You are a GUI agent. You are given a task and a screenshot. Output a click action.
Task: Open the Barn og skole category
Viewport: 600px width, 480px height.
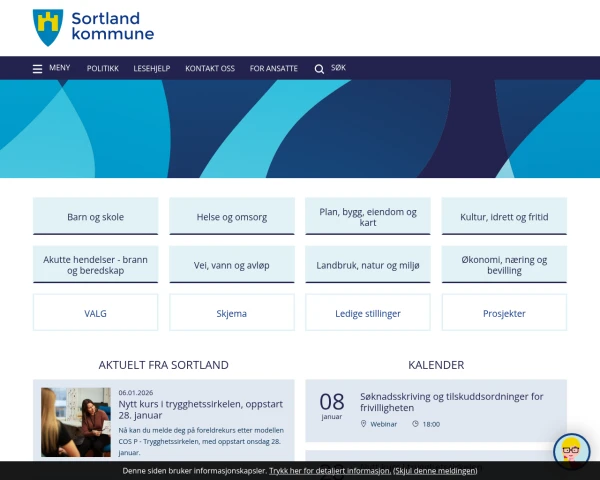(x=95, y=216)
